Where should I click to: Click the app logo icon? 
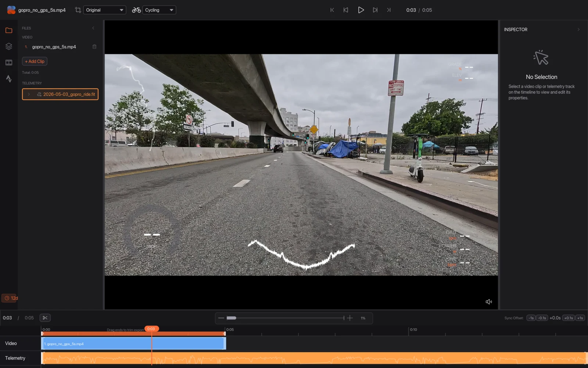11,10
